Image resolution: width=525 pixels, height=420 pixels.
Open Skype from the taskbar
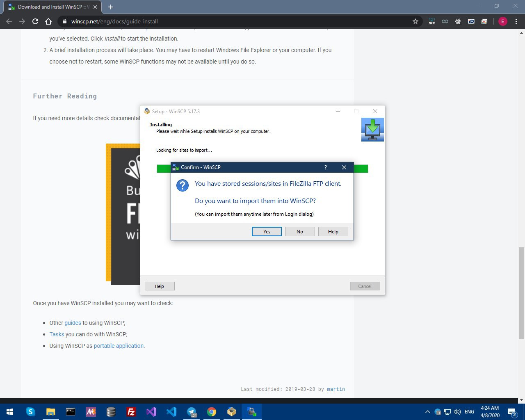(x=31, y=411)
